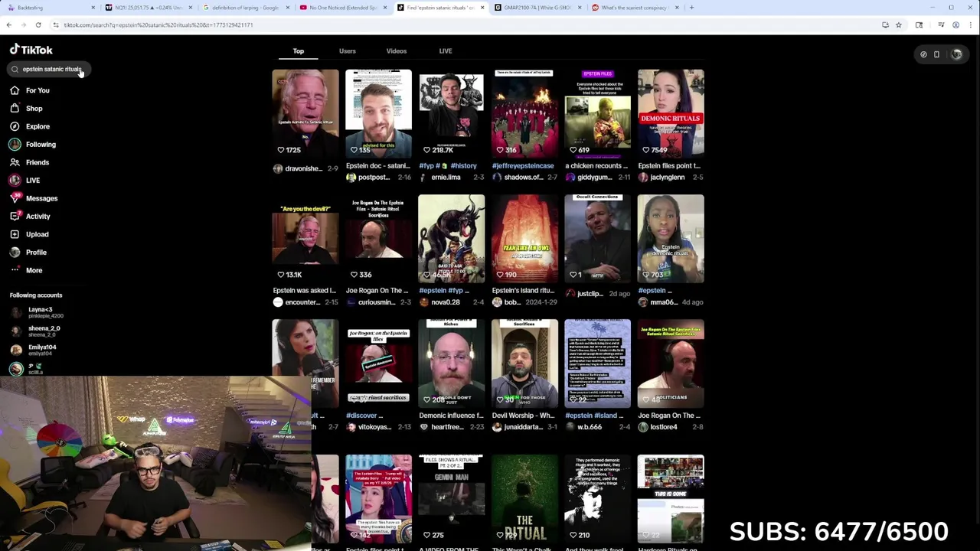Click the browser address bar URL
This screenshot has width=980, height=551.
point(158,24)
